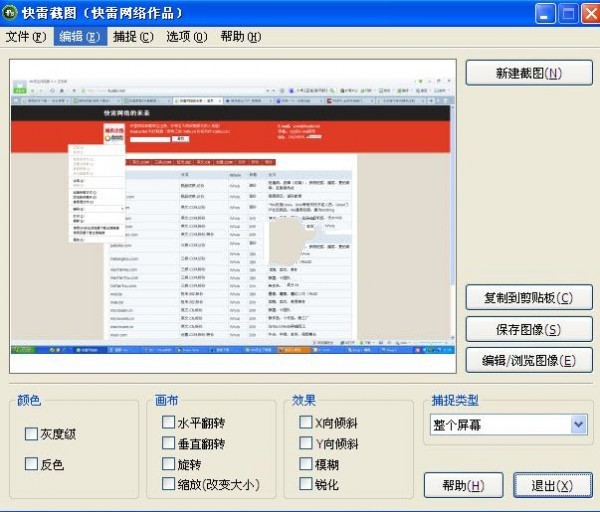Click 编辑/浏览图像(E) button
This screenshot has height=512, width=600.
pyautogui.click(x=529, y=360)
